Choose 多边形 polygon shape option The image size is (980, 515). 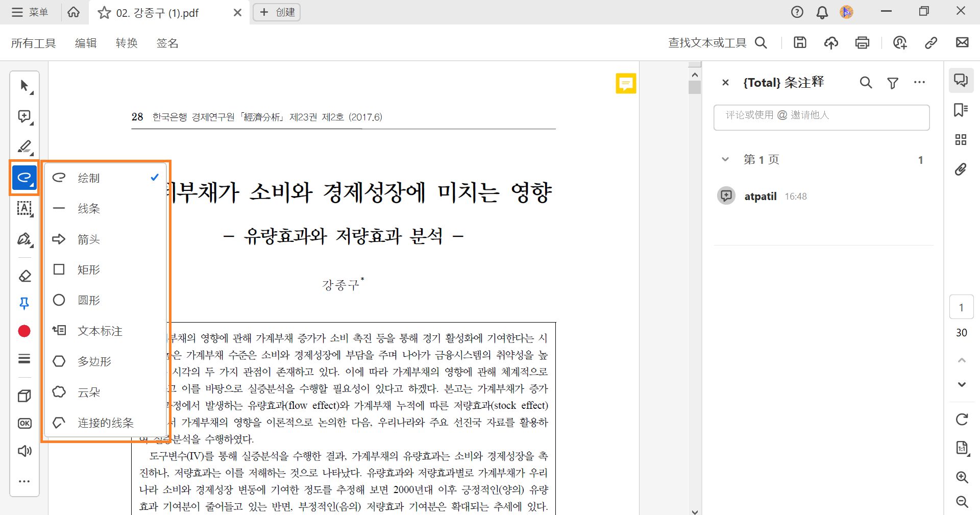106,361
